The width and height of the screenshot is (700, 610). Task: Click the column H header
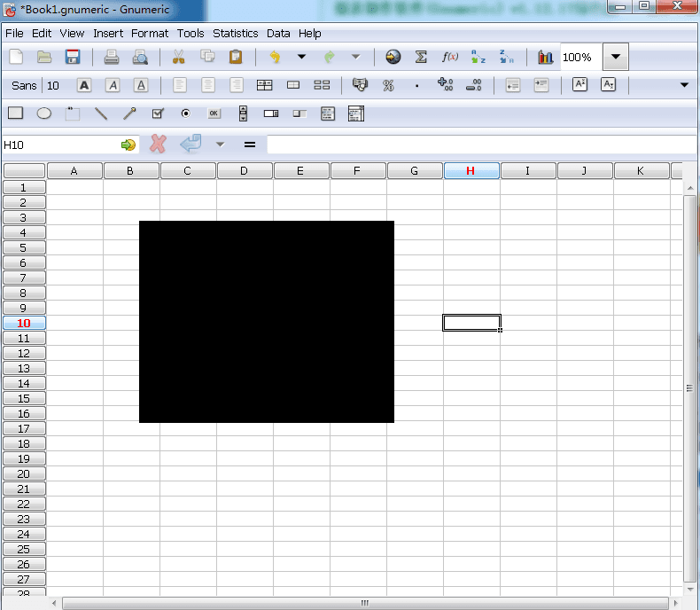coord(471,170)
